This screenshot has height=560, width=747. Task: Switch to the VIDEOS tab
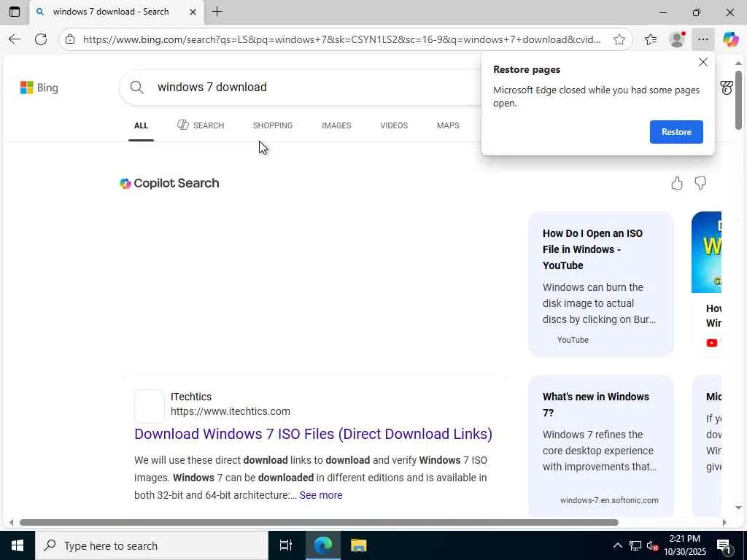(x=394, y=125)
